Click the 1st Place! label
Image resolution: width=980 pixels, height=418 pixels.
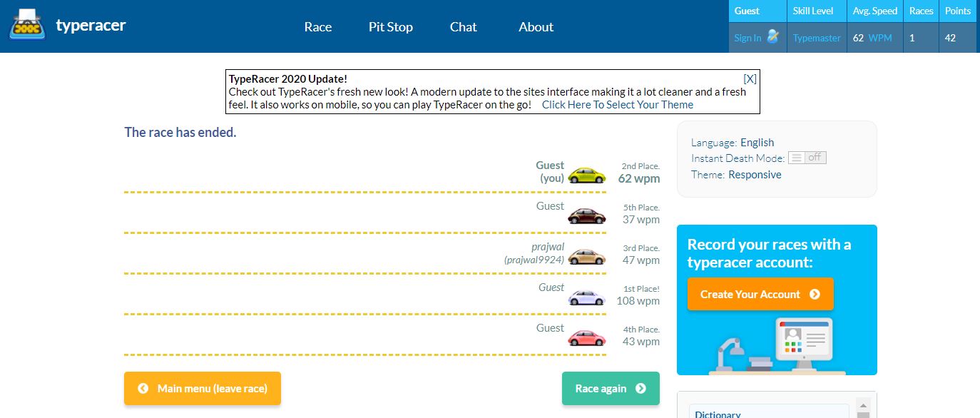(642, 289)
